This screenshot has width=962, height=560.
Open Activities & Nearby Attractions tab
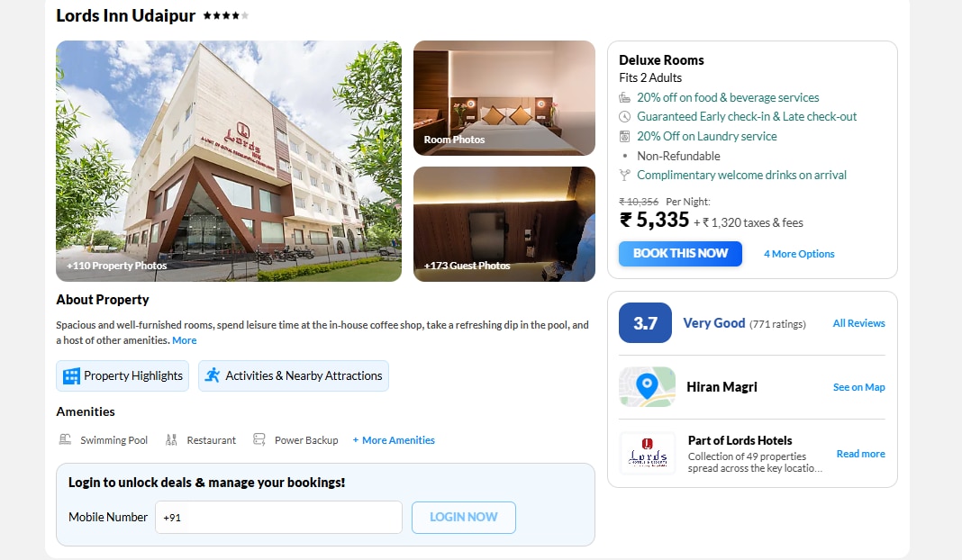click(294, 376)
